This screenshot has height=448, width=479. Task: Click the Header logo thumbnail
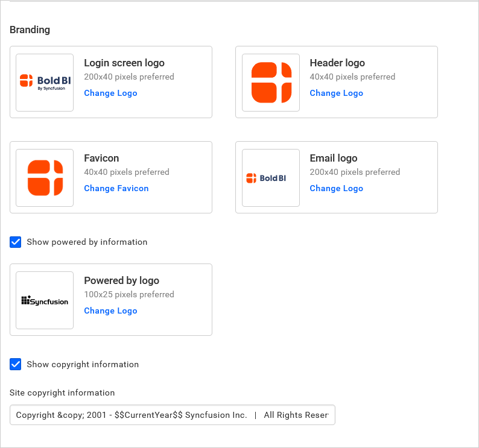[x=271, y=83]
